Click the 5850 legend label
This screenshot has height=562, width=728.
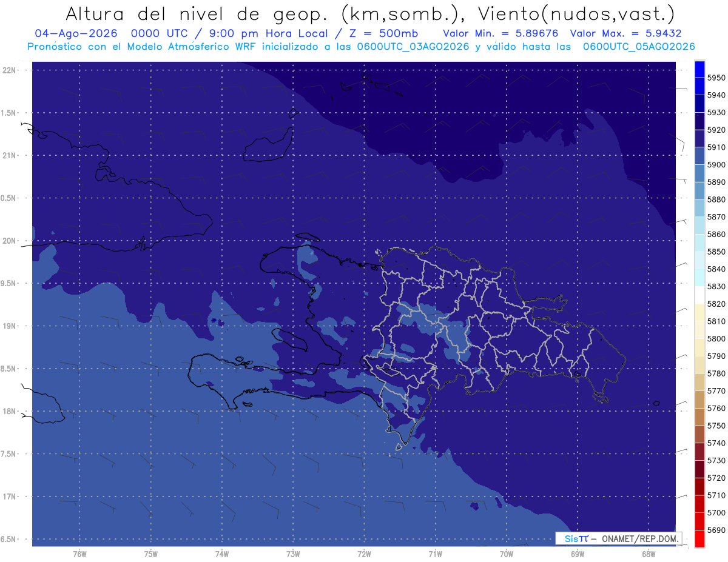[x=716, y=252]
